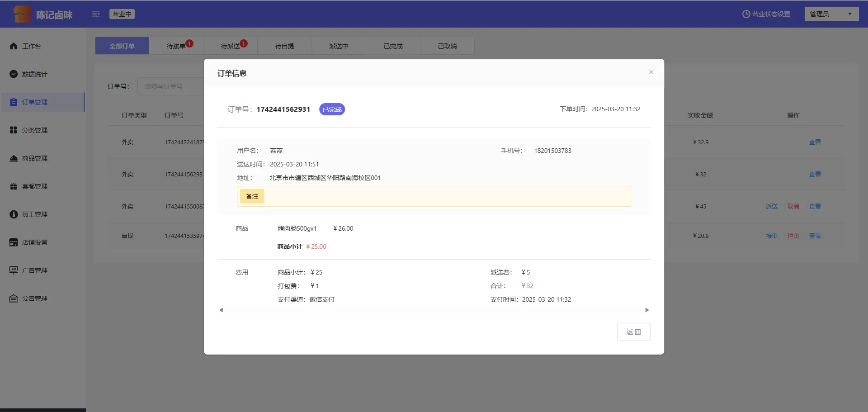Collapse sidebar with the hamburger menu icon
868x412 pixels.
(96, 14)
